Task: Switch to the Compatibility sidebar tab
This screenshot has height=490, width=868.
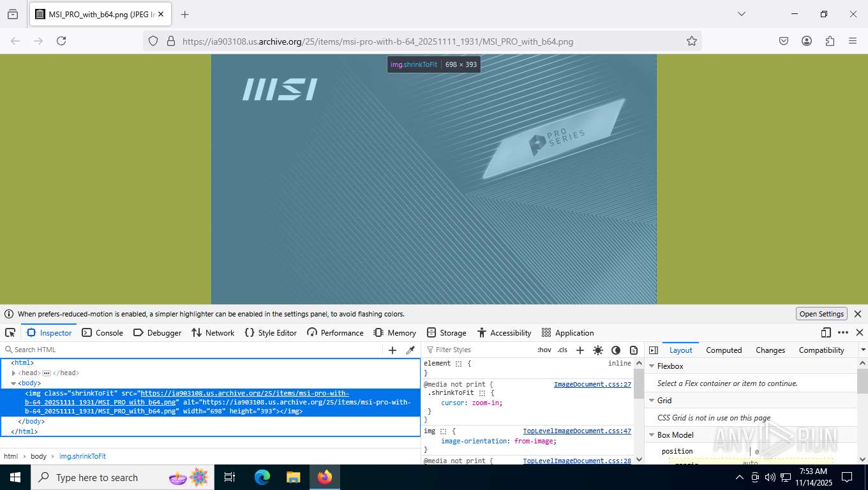Action: tap(821, 350)
